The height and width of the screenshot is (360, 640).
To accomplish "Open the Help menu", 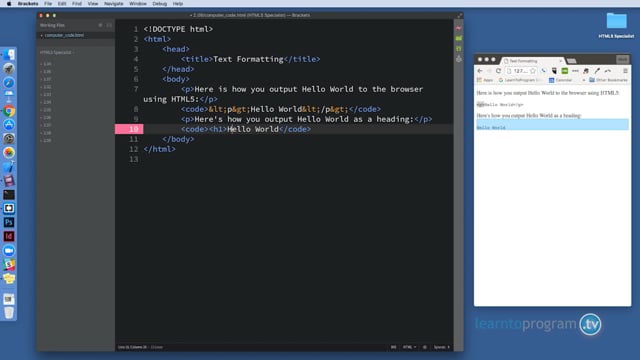I will coord(178,4).
